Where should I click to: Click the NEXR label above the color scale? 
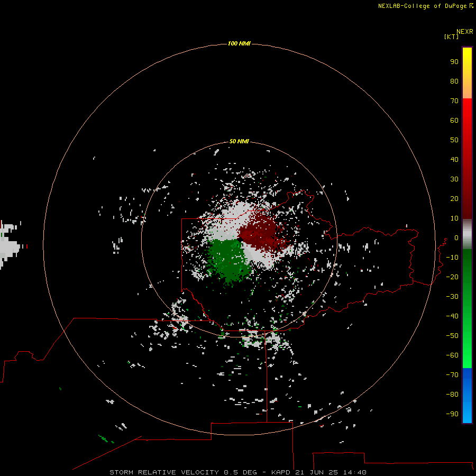(x=465, y=32)
